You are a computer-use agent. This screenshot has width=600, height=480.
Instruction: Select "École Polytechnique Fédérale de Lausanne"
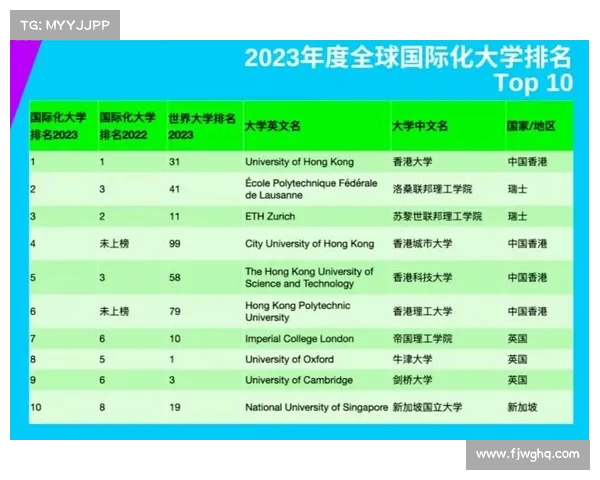311,189
